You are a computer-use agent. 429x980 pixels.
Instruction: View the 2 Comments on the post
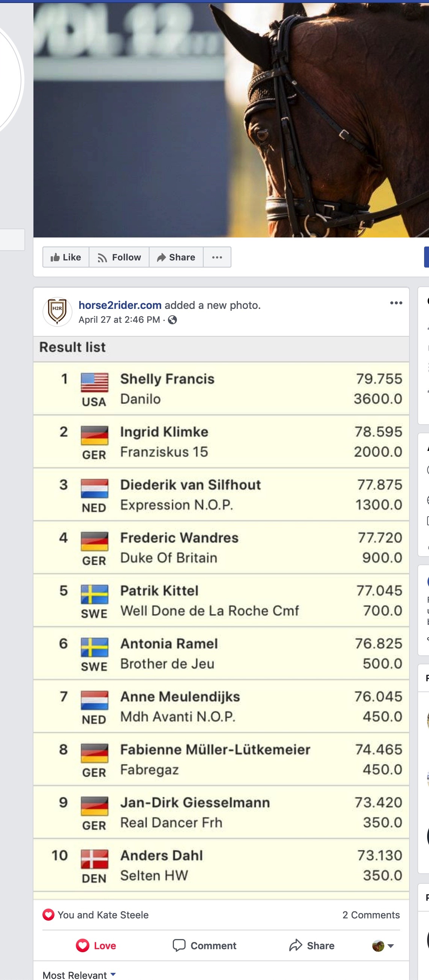(x=371, y=915)
